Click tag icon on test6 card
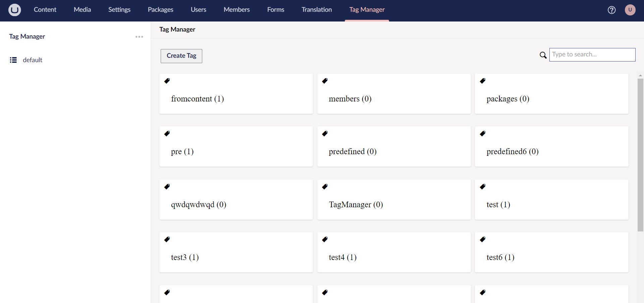The width and height of the screenshot is (644, 303). (x=483, y=240)
